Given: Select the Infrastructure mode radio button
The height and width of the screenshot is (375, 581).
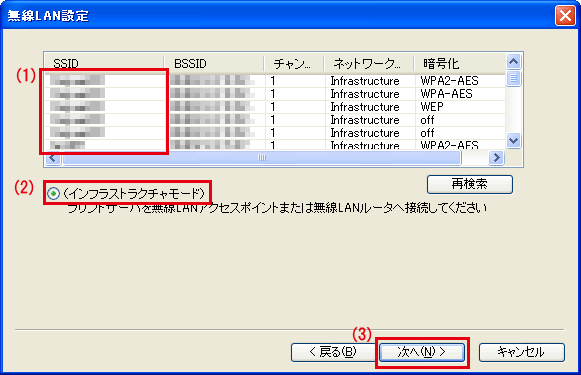Looking at the screenshot, I should (x=54, y=193).
